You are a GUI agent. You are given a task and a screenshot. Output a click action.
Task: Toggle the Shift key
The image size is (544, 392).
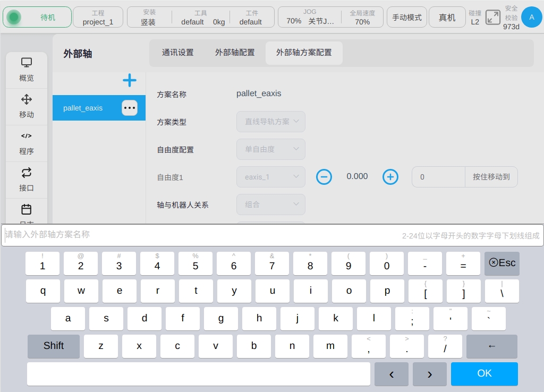[x=54, y=346]
